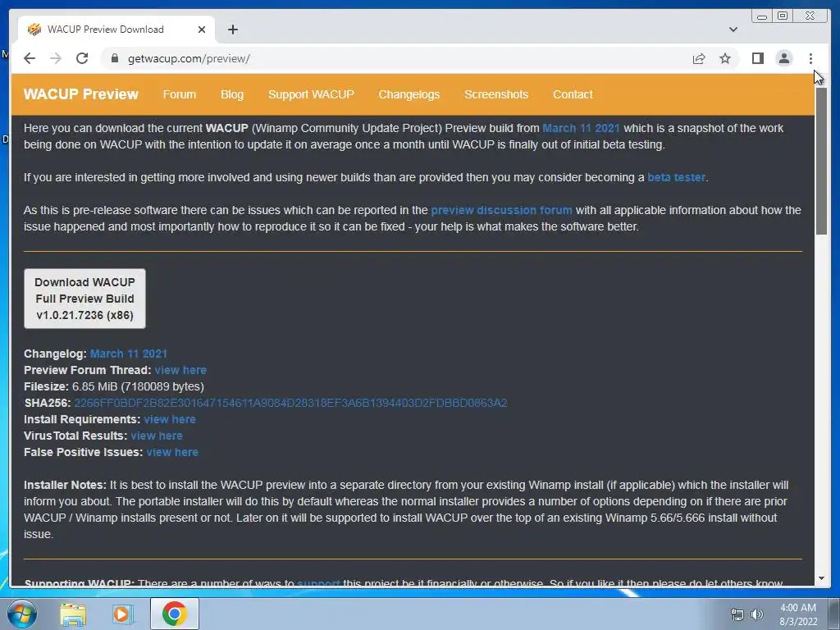Reload the page with the refresh icon
This screenshot has width=840, height=630.
click(82, 58)
